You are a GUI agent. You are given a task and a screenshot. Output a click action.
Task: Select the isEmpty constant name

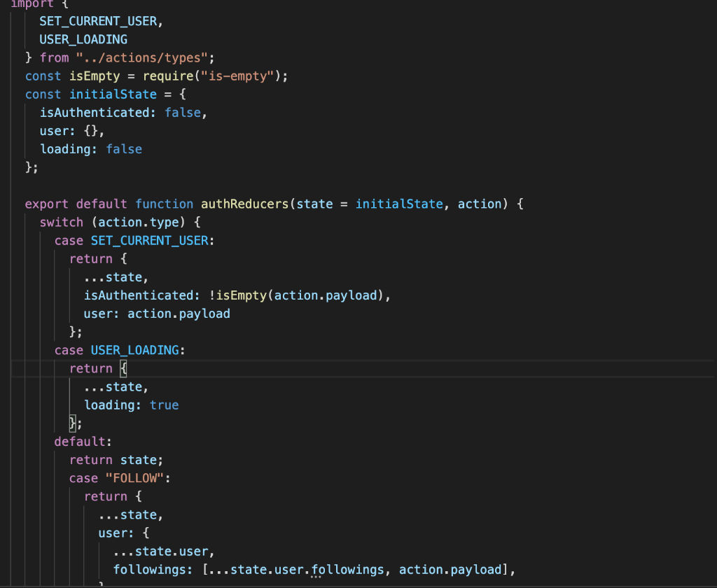(x=94, y=76)
